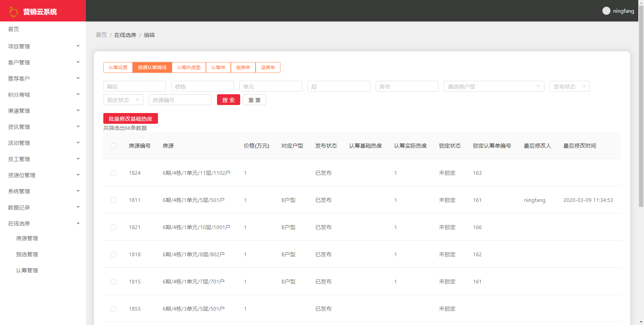The width and height of the screenshot is (644, 325).
Task: Focus the 单元 input field
Action: (271, 87)
